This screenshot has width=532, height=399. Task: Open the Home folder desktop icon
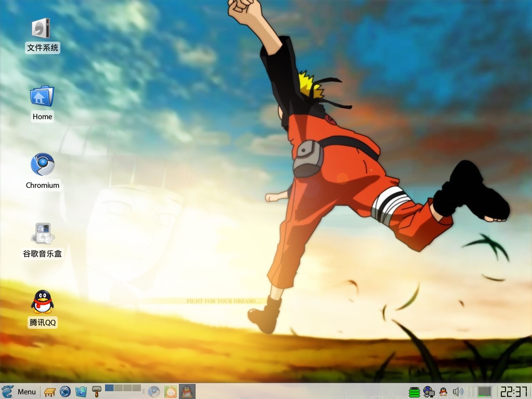[x=42, y=103]
